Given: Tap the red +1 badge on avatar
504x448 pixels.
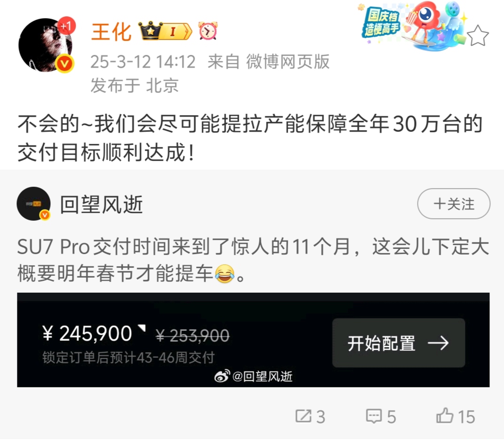Looking at the screenshot, I should pyautogui.click(x=67, y=26).
